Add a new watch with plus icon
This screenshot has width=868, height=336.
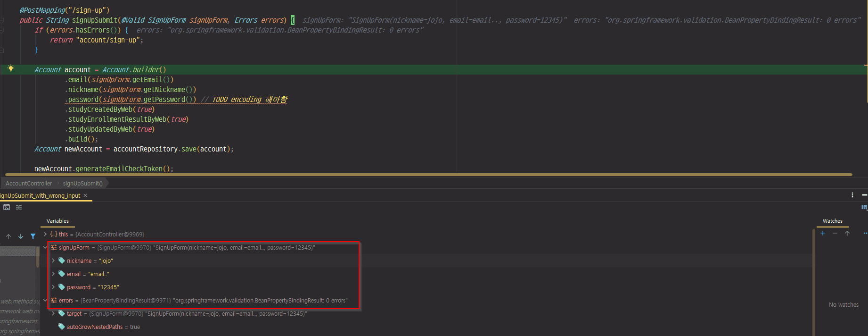823,233
